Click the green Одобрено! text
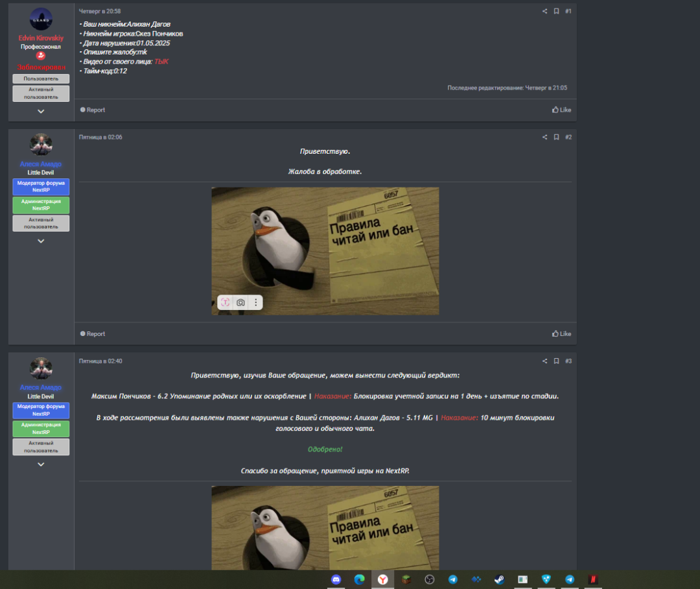 coord(325,449)
